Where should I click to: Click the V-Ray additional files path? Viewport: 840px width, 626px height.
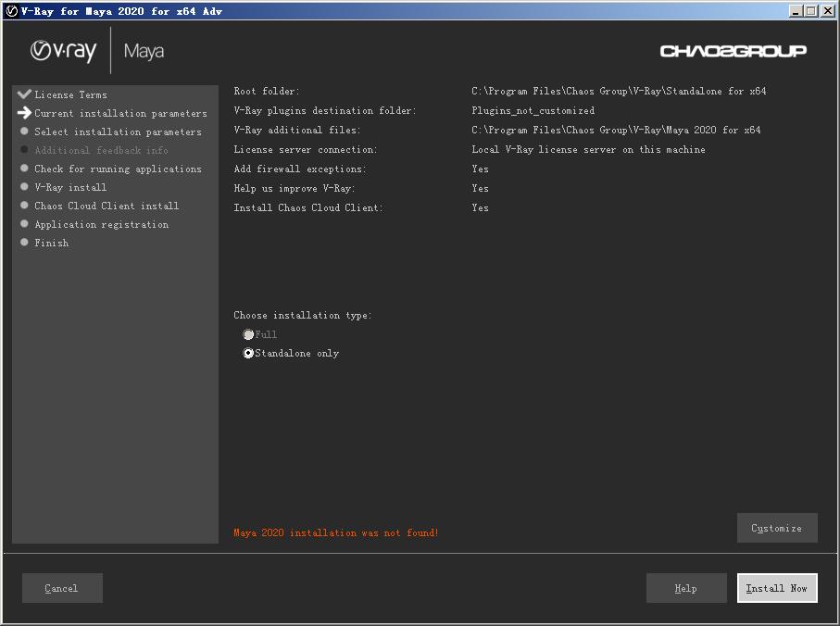[x=616, y=131]
